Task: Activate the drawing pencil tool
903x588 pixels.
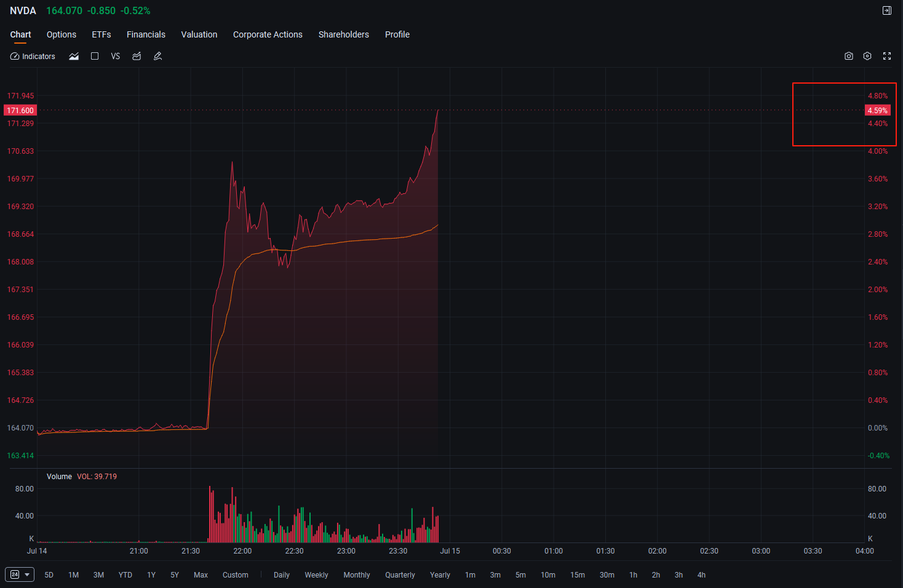Action: [157, 56]
